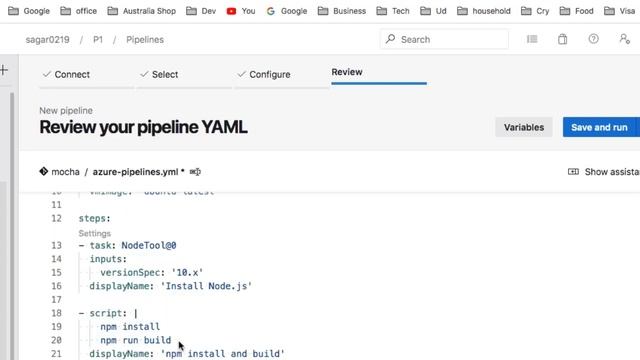Open the Ud bookmarks folder
The image size is (640, 360).
coord(433,11)
